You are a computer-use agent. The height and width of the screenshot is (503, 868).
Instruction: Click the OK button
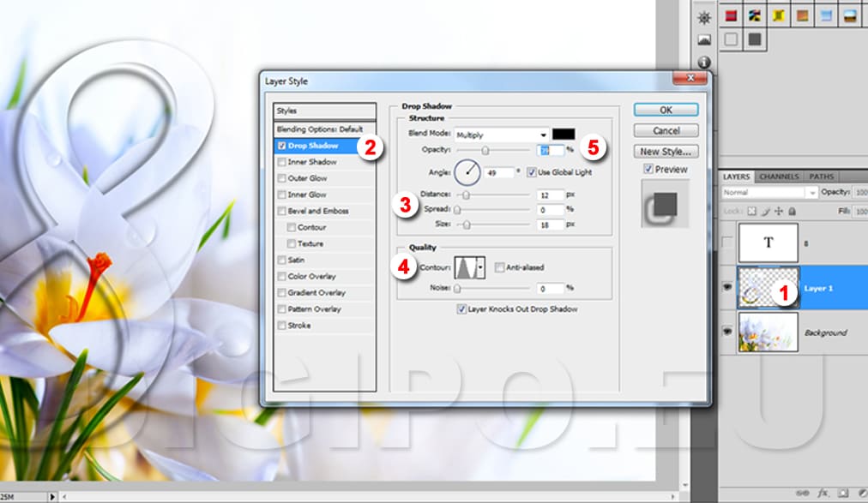(x=666, y=110)
